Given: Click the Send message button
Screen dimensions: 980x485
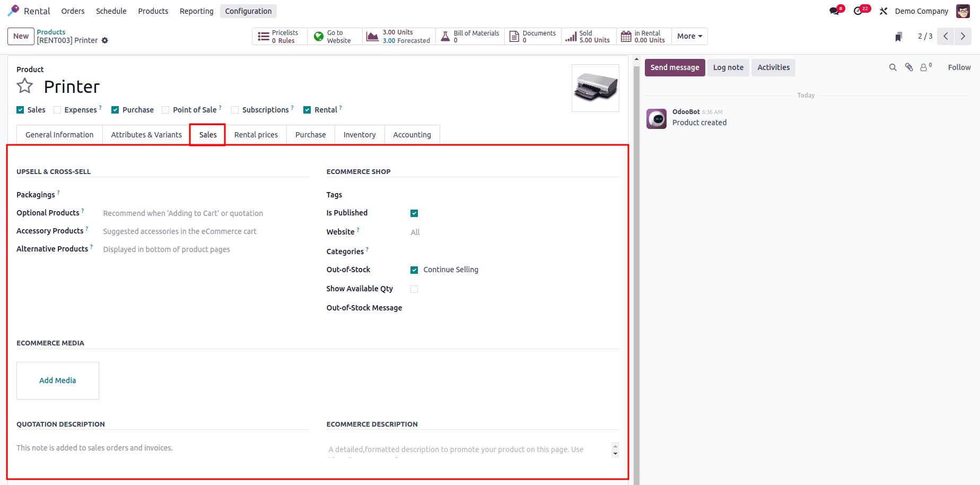Looking at the screenshot, I should tap(675, 67).
